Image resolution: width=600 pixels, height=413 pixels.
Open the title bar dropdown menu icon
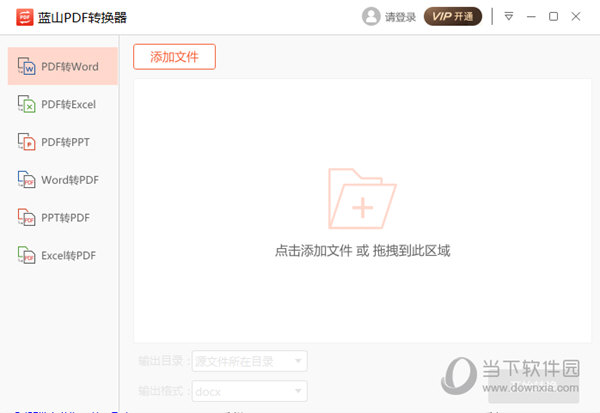(509, 17)
